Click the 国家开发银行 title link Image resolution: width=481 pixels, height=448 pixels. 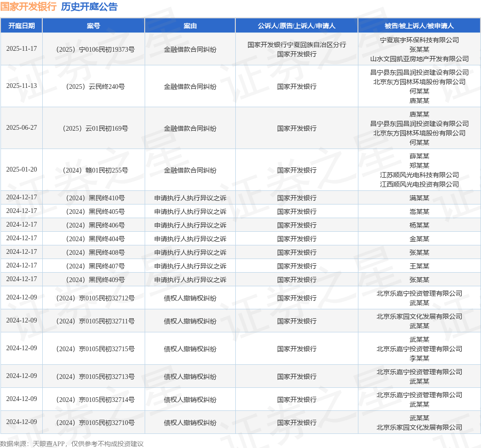(x=28, y=7)
